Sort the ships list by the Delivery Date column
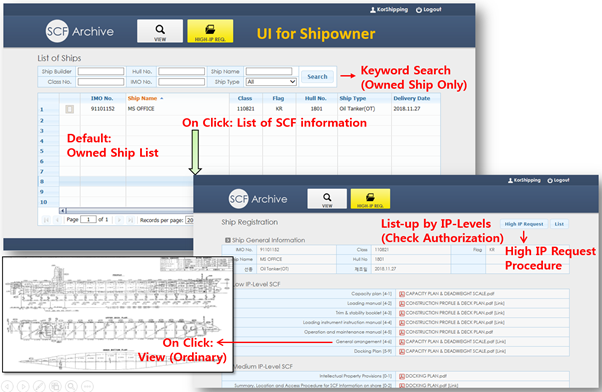The height and width of the screenshot is (392, 602). (x=412, y=98)
